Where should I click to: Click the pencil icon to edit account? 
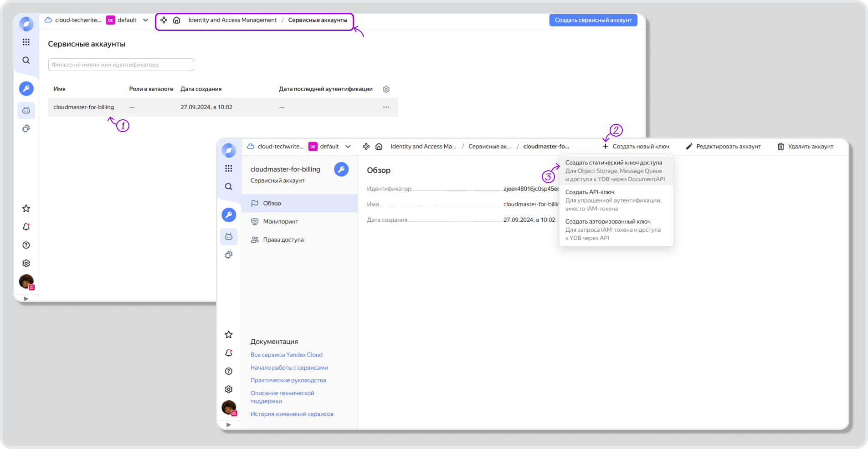coord(689,147)
